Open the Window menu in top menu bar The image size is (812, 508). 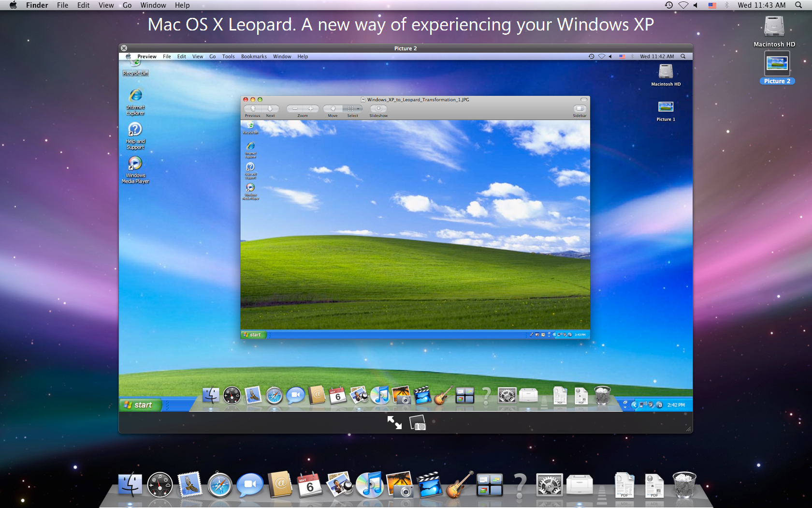coord(153,5)
